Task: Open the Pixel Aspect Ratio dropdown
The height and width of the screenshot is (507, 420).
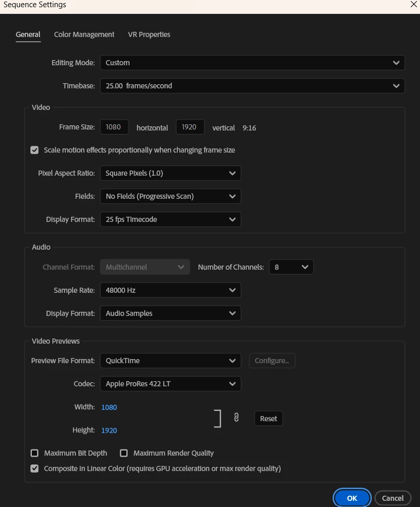Action: click(171, 173)
